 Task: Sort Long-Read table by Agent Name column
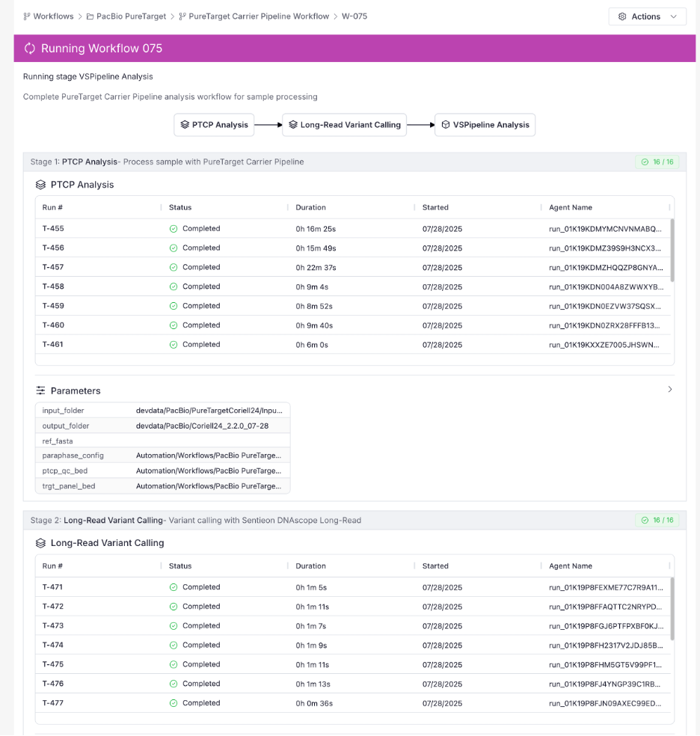571,566
